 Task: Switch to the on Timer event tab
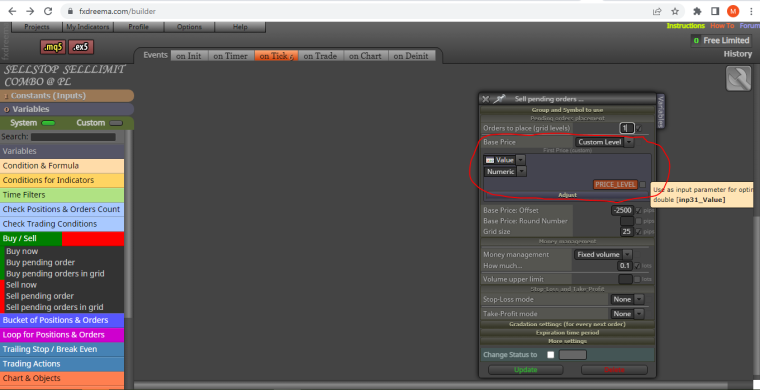231,56
